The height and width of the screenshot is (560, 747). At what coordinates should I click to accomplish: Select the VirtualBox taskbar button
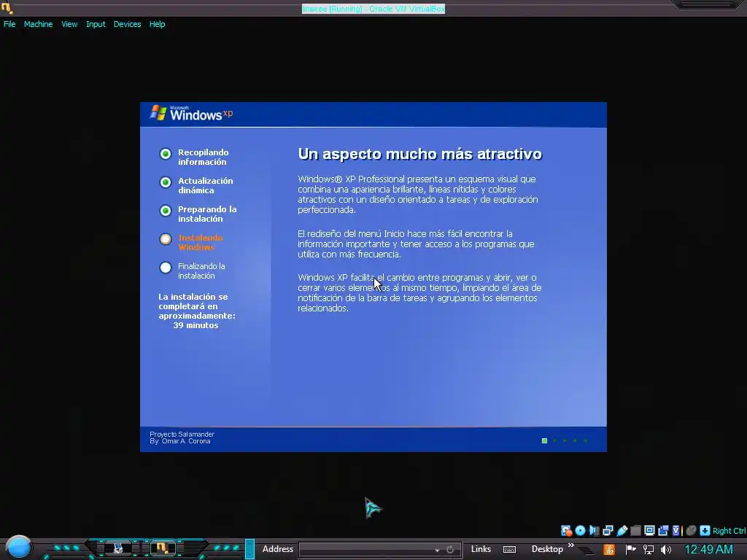tap(162, 548)
